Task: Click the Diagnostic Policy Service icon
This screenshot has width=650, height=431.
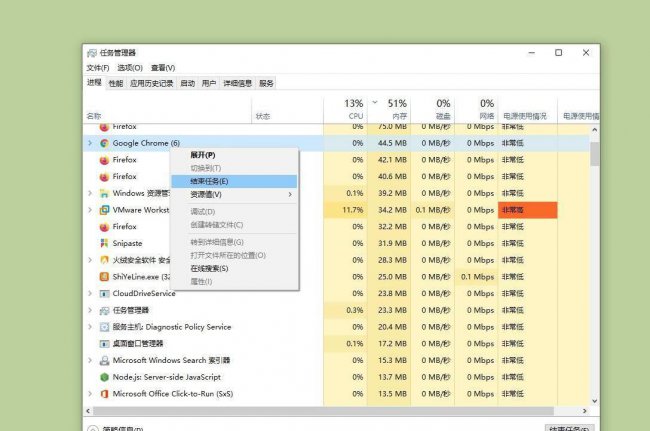Action: click(104, 327)
